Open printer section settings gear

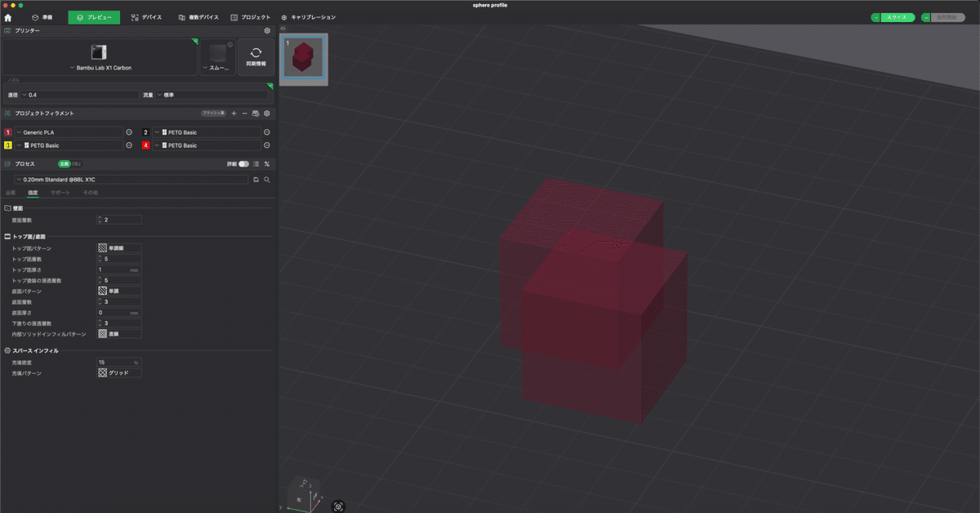click(267, 30)
